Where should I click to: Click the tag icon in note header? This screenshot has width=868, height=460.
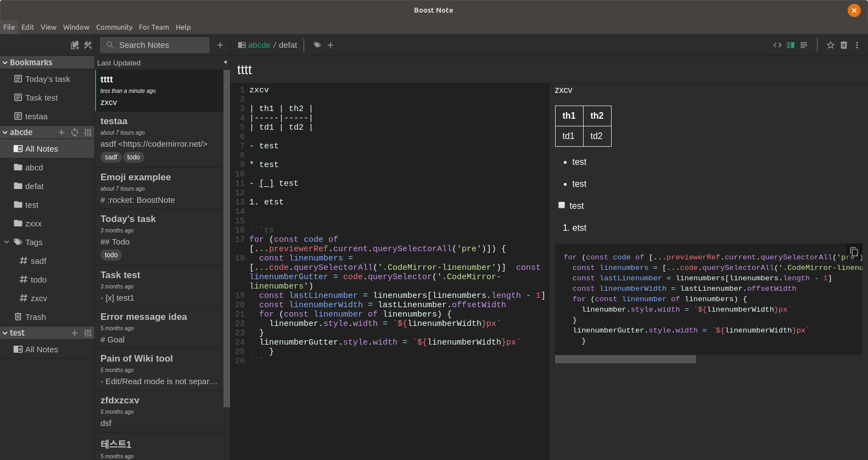(317, 45)
